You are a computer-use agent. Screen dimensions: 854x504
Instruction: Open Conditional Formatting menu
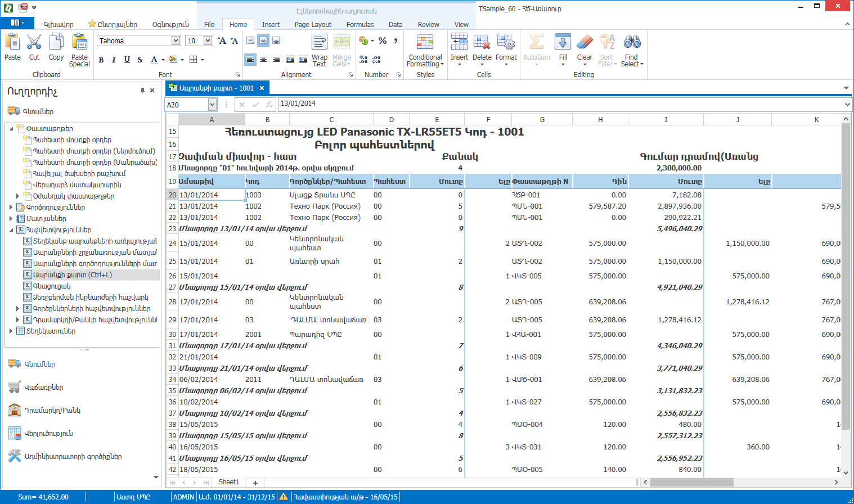coord(425,50)
